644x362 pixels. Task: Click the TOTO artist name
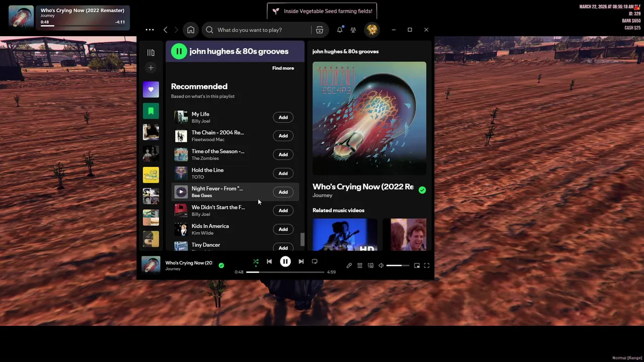198,177
